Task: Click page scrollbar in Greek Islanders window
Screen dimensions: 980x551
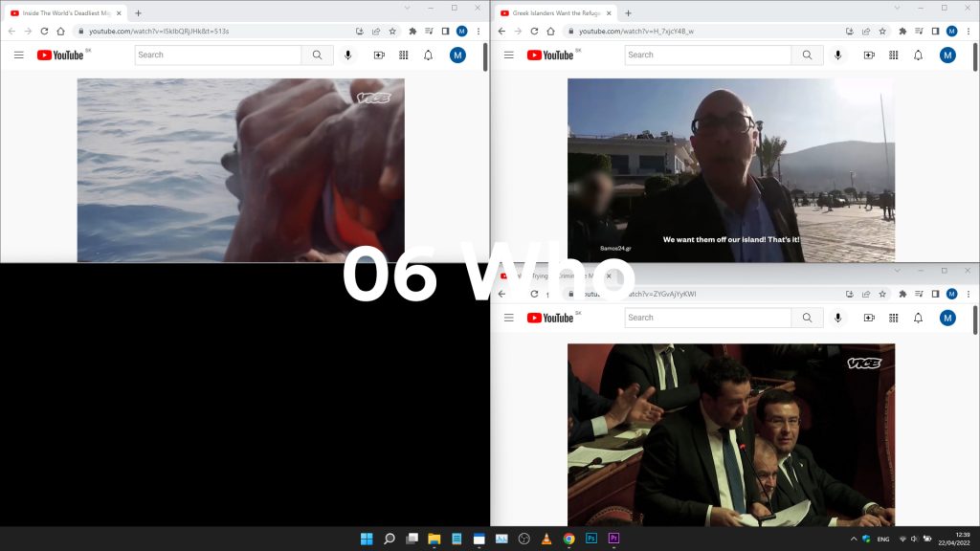Action: pyautogui.click(x=975, y=56)
